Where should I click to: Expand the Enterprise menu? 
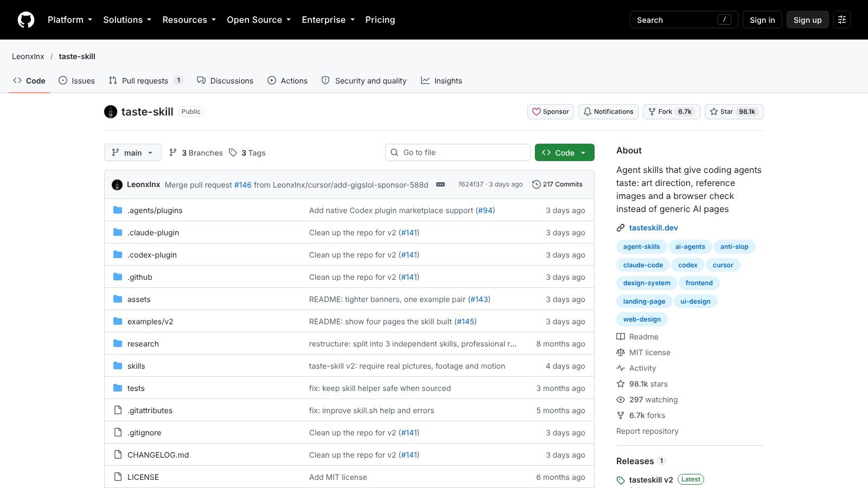click(328, 20)
